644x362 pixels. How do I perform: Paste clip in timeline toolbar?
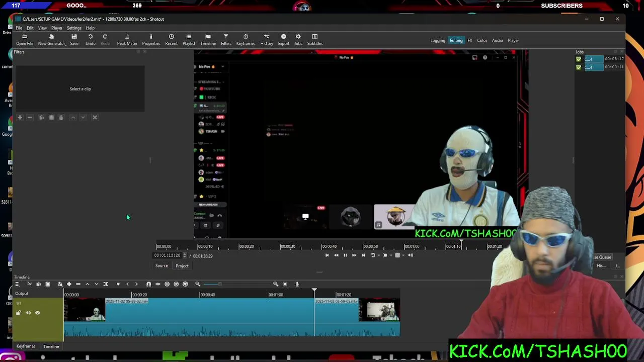coord(48,284)
